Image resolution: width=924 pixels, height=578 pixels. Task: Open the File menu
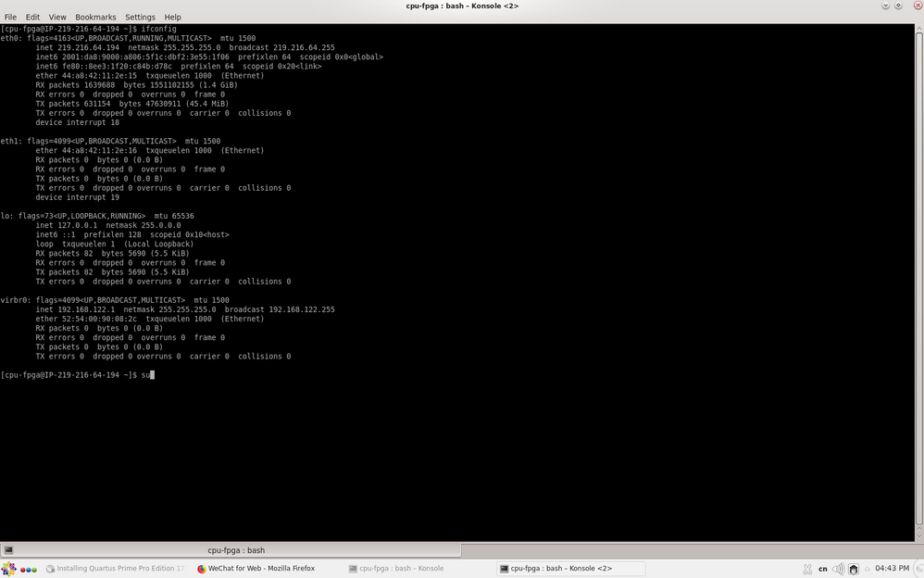tap(10, 17)
